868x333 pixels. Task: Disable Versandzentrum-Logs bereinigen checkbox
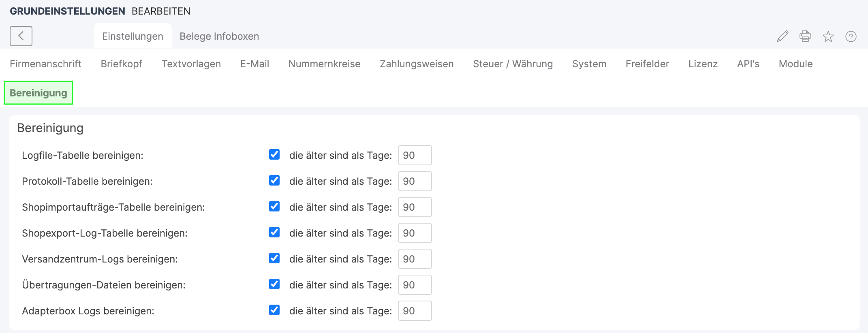[x=274, y=258]
